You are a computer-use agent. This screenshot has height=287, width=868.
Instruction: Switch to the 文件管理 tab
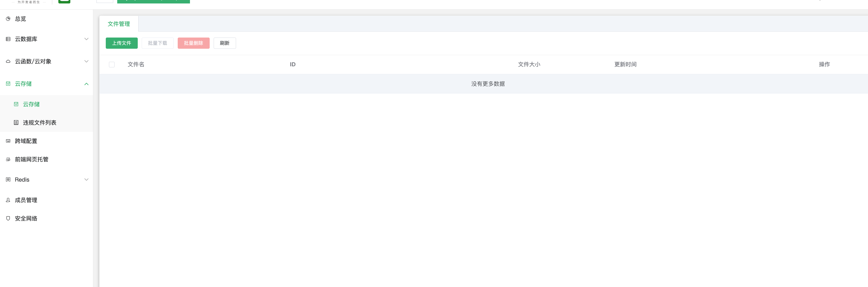tap(119, 24)
